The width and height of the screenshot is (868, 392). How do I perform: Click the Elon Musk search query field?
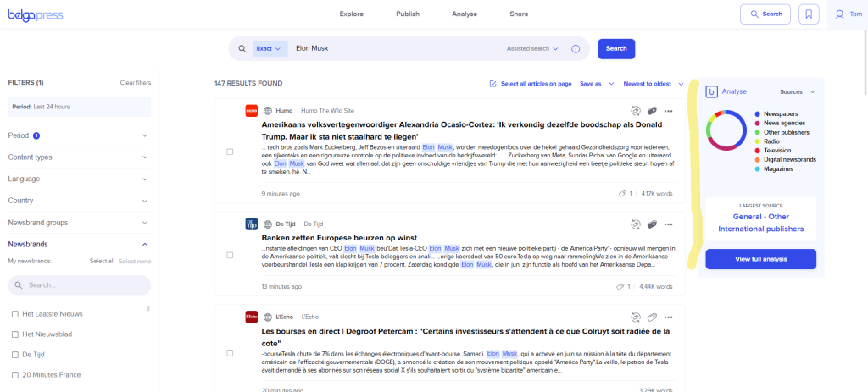396,48
